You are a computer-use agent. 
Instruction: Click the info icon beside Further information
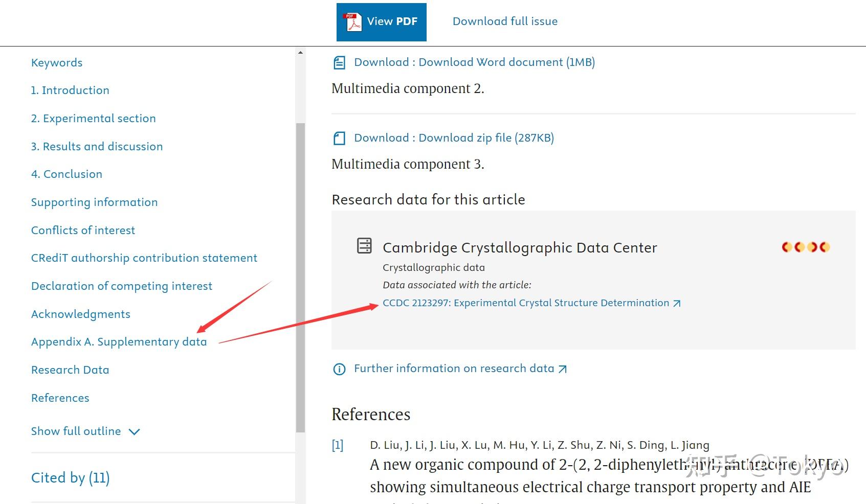[339, 369]
